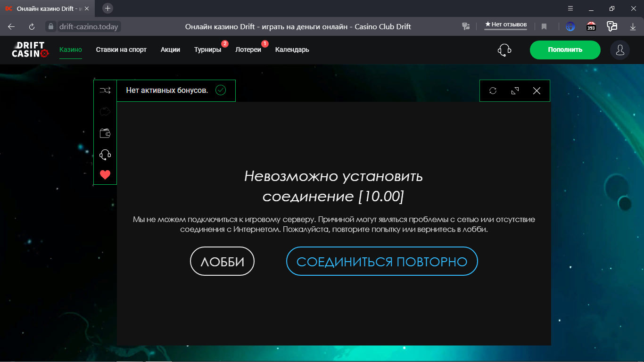Image resolution: width=644 pixels, height=362 pixels.
Task: Click the headset support icon in game sidebar
Action: (105, 155)
